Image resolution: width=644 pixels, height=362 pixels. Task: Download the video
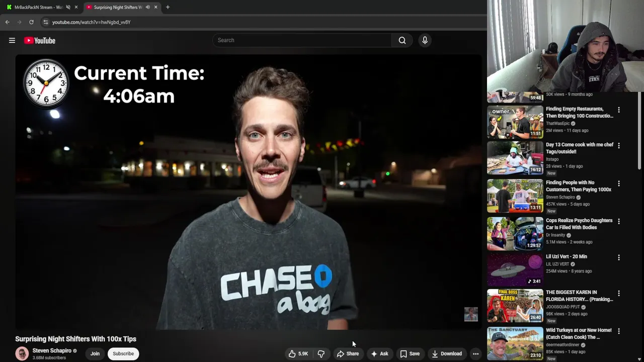(447, 353)
